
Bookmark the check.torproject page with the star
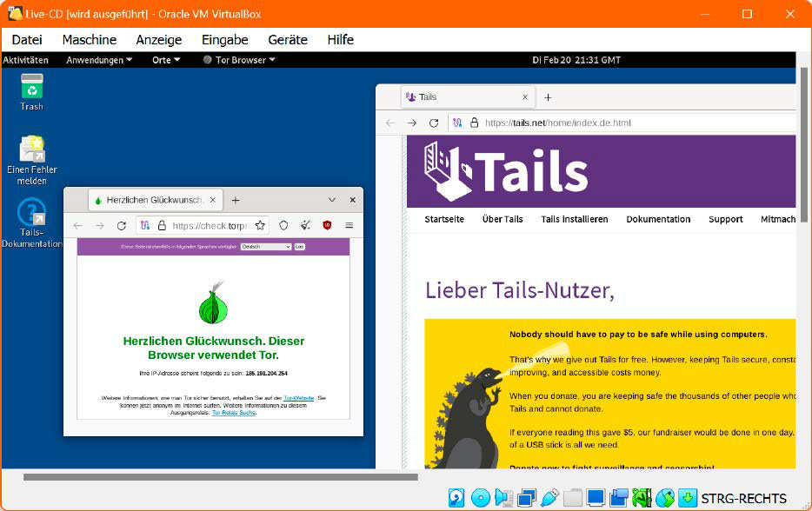[x=260, y=226]
